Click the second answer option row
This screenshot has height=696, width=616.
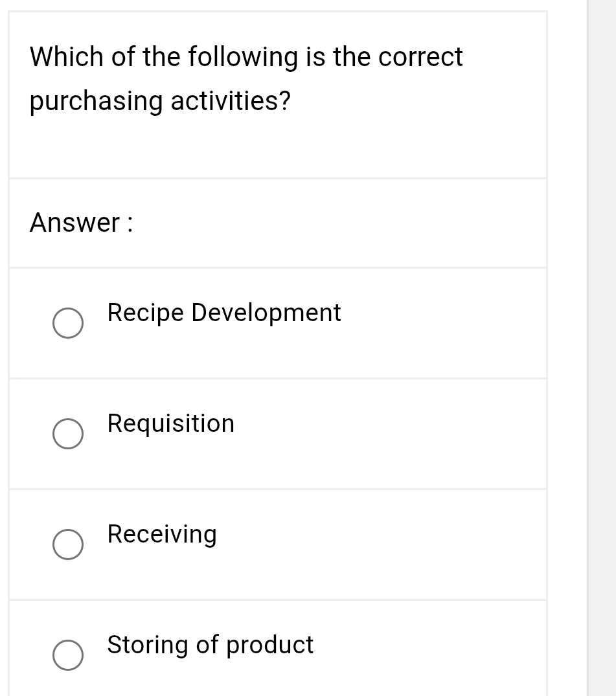click(x=277, y=432)
